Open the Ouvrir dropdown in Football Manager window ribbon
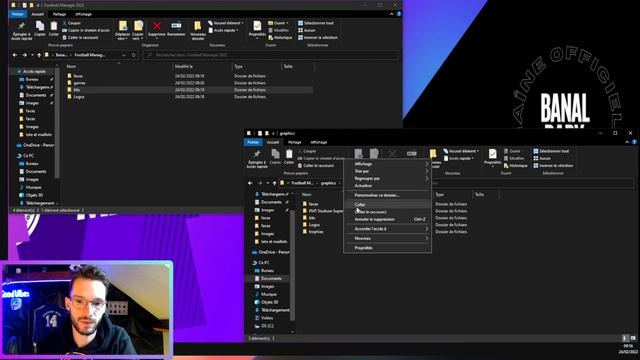Viewport: 640px width, 360px height. coord(278,23)
